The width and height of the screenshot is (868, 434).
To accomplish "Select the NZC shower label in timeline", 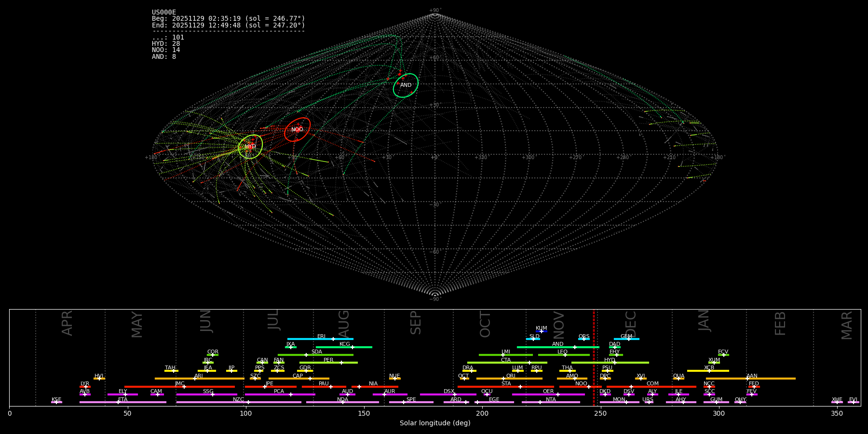I will 238,400.
